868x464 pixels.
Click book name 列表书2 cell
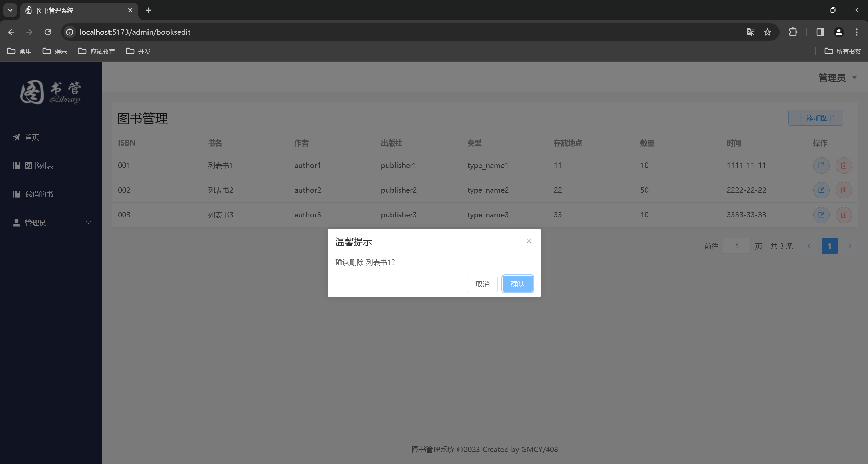pyautogui.click(x=221, y=190)
